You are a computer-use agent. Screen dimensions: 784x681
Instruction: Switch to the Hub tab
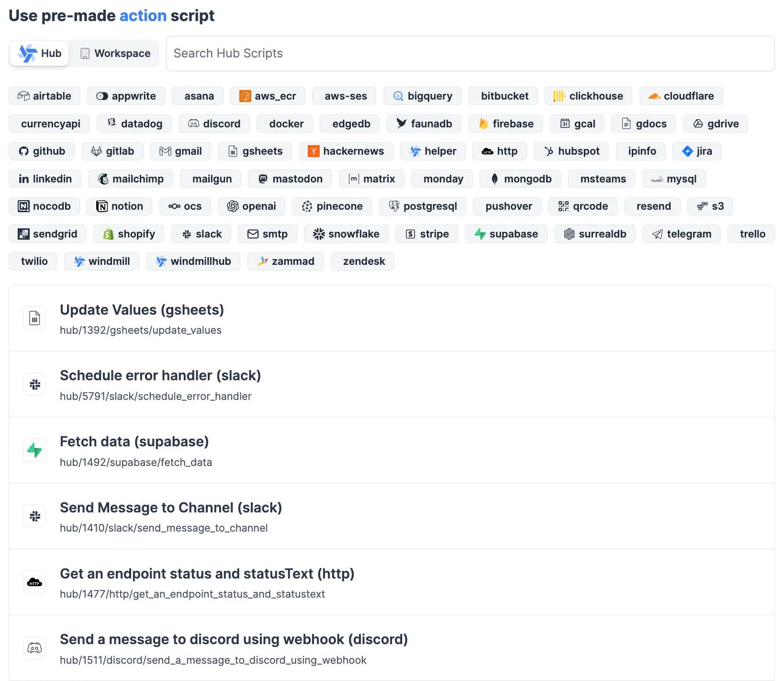pos(40,53)
